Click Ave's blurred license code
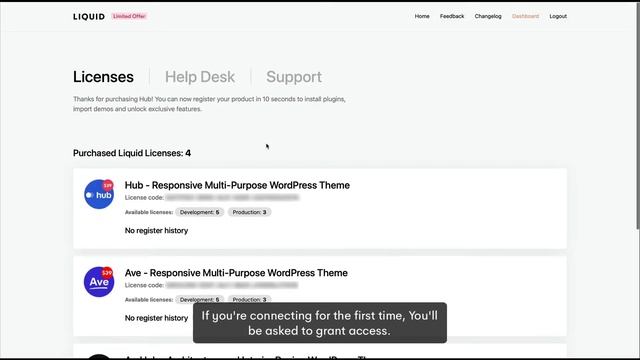The image size is (640, 360). [232, 285]
